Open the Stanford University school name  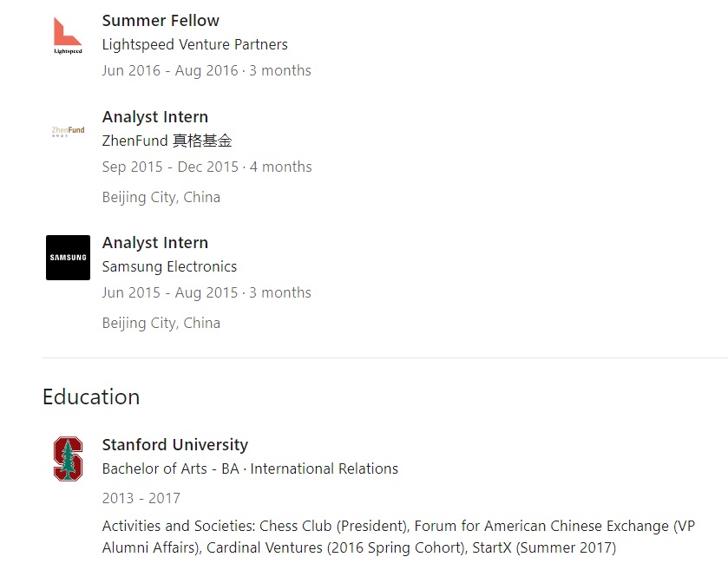click(x=175, y=445)
